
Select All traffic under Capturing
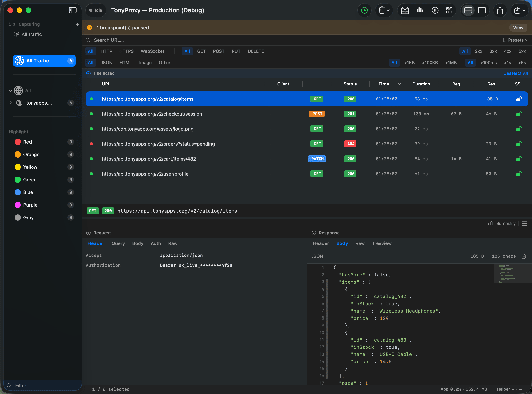32,34
